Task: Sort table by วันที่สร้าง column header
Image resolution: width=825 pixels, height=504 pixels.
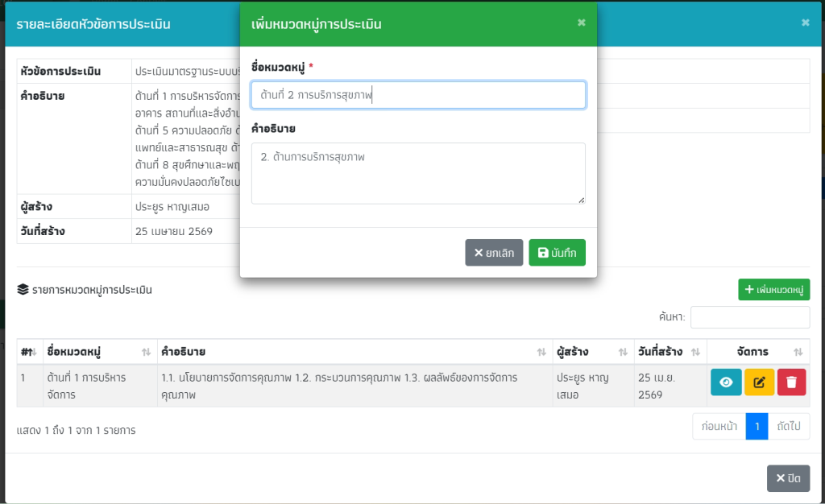Action: (670, 352)
